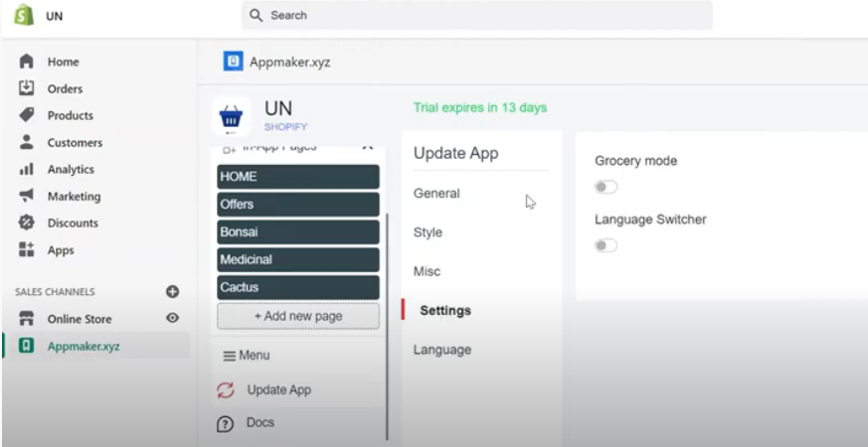Image resolution: width=868 pixels, height=447 pixels.
Task: Click the hamburger Menu icon
Action: pyautogui.click(x=229, y=356)
